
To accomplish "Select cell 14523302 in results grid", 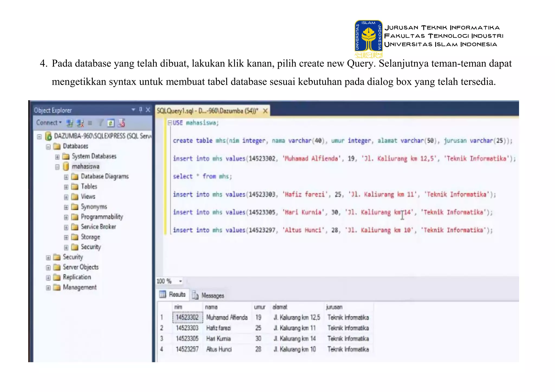I will 188,317.
